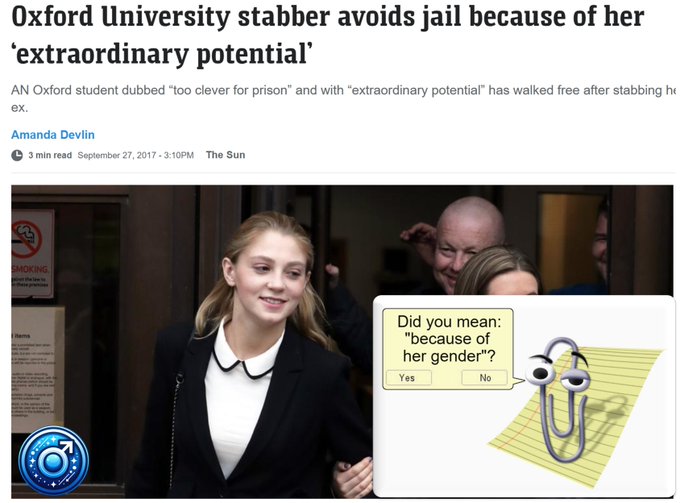The width and height of the screenshot is (680, 503).
Task: Click the no smoking sign icon
Action: 26,238
